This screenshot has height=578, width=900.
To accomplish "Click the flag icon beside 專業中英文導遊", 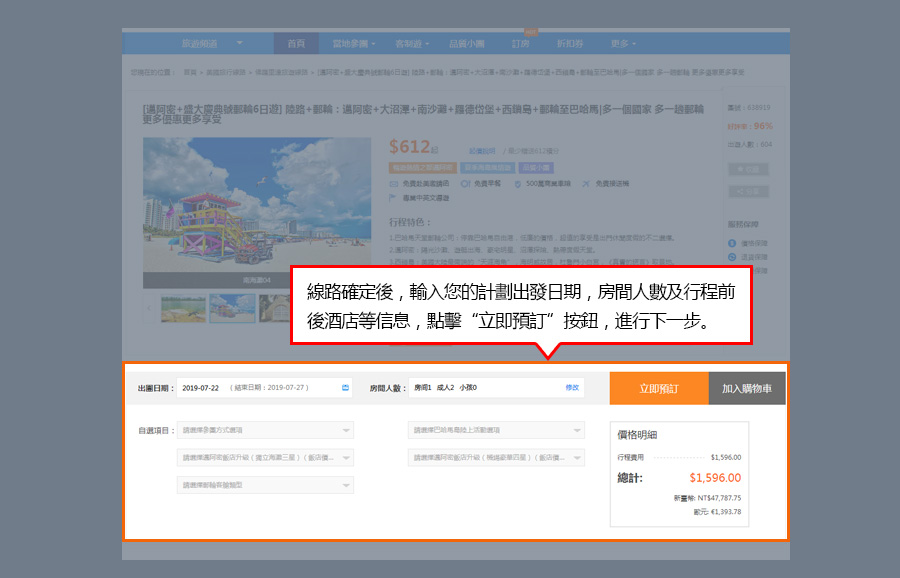I will [x=393, y=198].
